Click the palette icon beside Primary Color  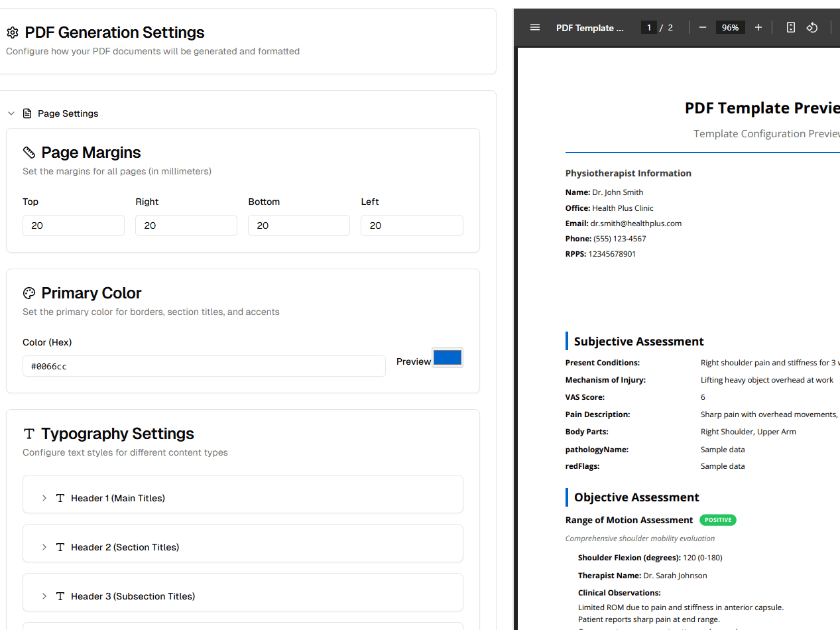click(x=29, y=292)
